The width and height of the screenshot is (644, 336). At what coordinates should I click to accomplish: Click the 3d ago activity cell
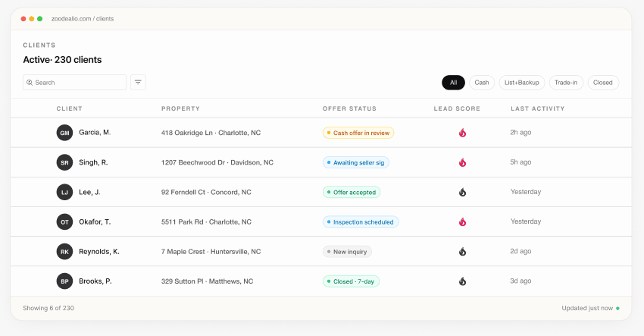point(521,281)
